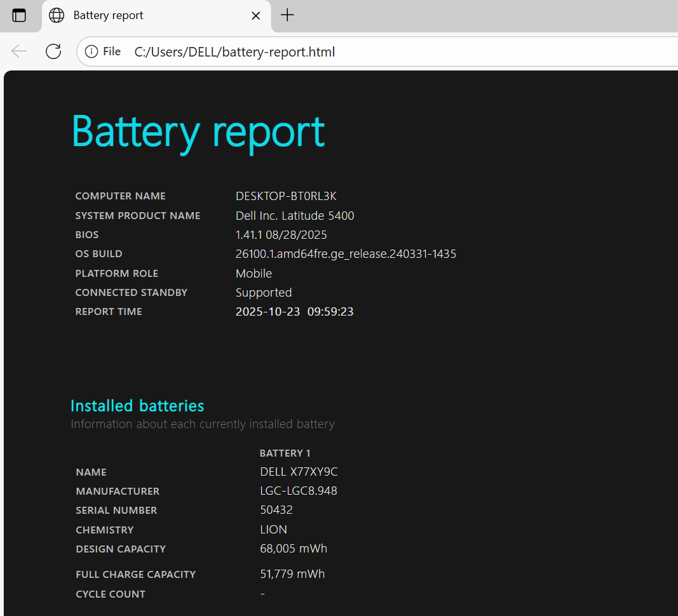The height and width of the screenshot is (616, 678).
Task: Click the Battery report main heading
Action: coord(198,131)
